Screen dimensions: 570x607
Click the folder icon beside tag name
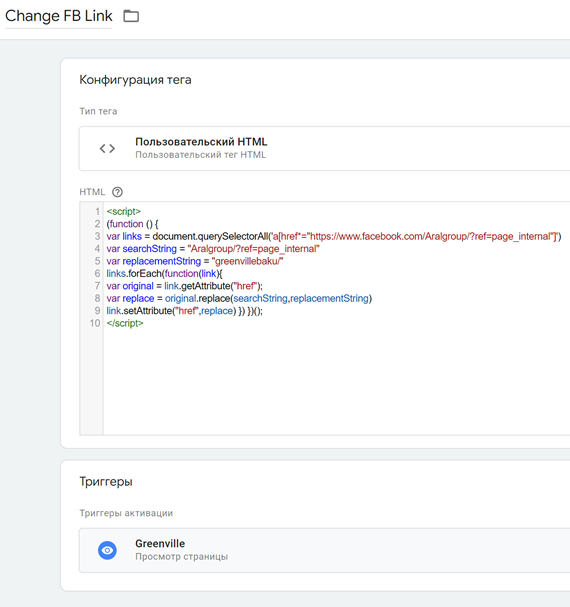pos(131,16)
